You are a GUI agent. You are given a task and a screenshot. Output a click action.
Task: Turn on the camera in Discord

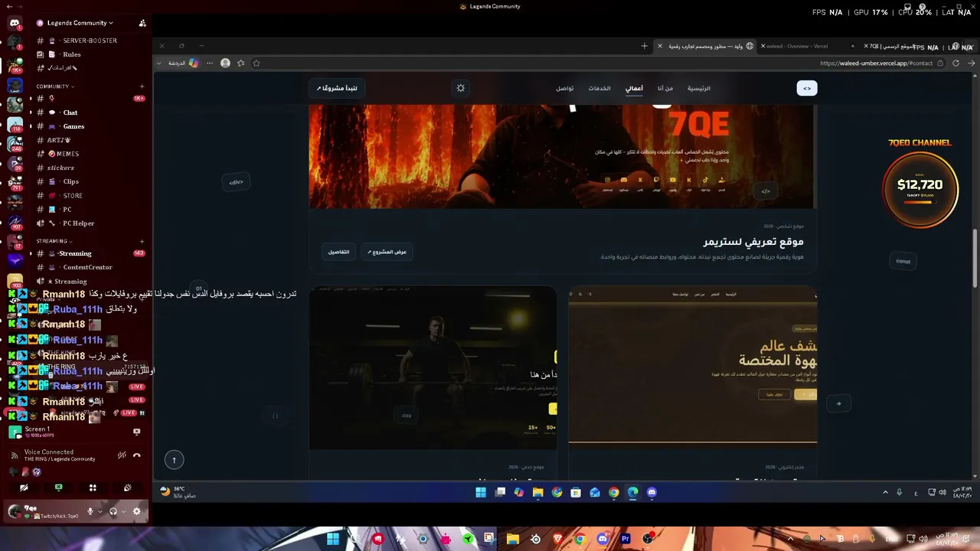[24, 487]
